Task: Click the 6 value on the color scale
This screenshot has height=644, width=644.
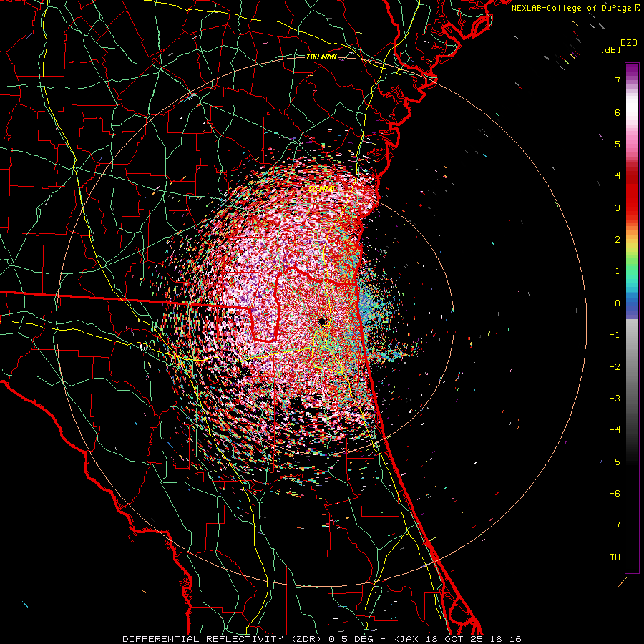Action: (x=618, y=112)
